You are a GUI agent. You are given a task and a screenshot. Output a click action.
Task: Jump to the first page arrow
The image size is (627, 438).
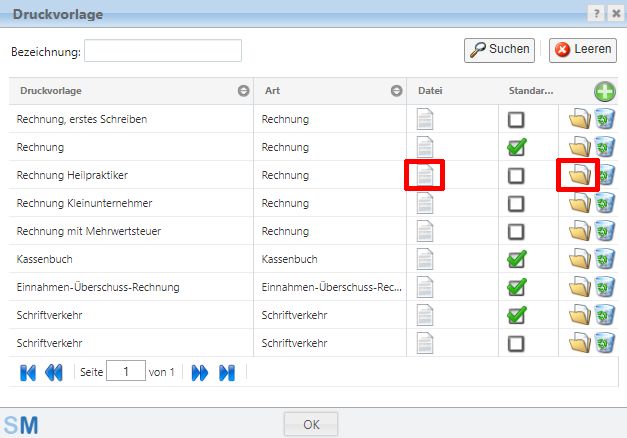pos(28,372)
